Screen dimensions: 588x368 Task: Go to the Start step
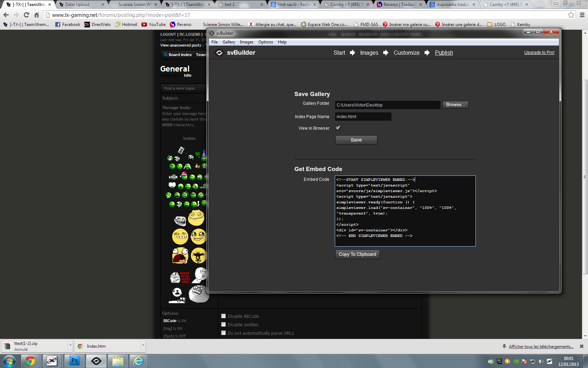coord(339,53)
